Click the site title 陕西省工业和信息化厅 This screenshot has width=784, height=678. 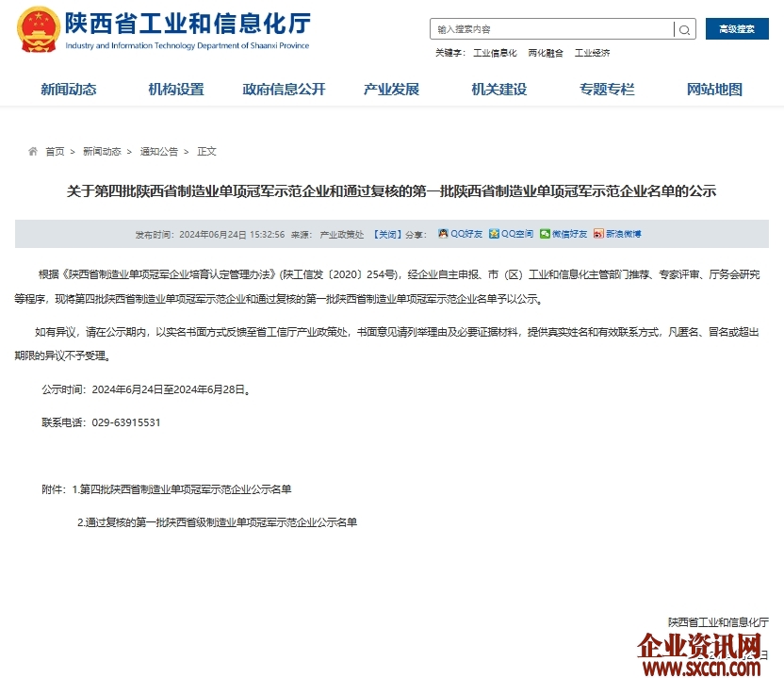coord(188,23)
